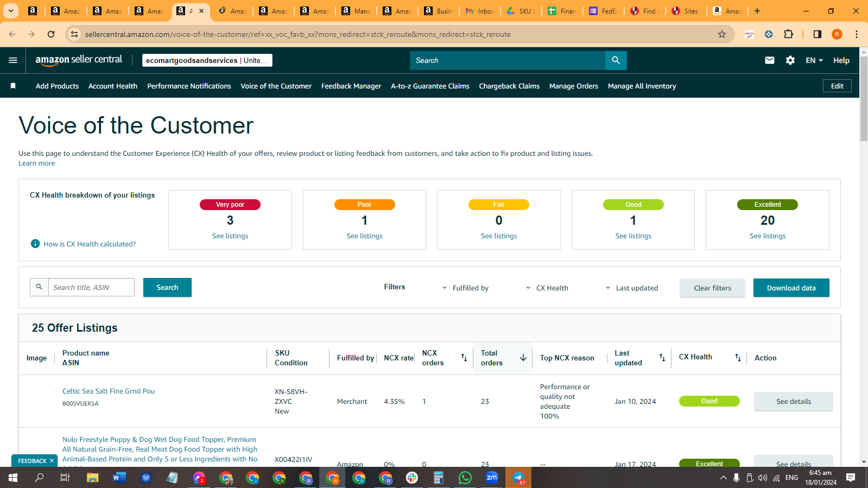The image size is (868, 488).
Task: Focus the top Seller Central Search box
Action: point(508,60)
